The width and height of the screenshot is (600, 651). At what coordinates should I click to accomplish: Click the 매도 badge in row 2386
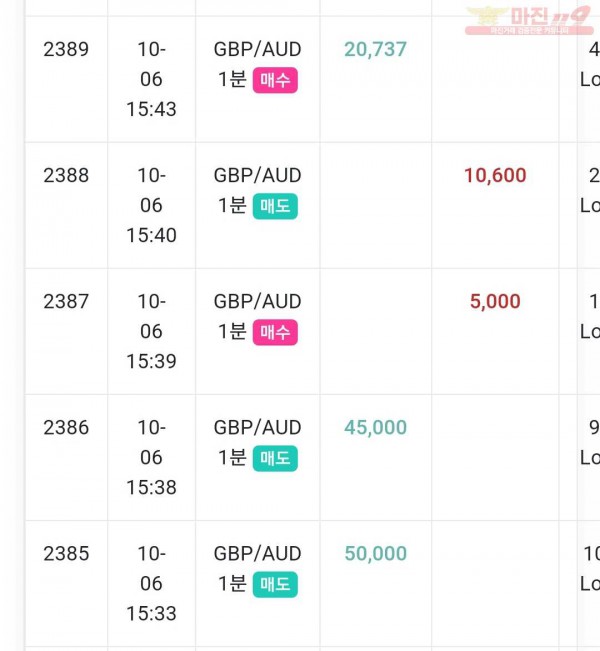coord(275,458)
